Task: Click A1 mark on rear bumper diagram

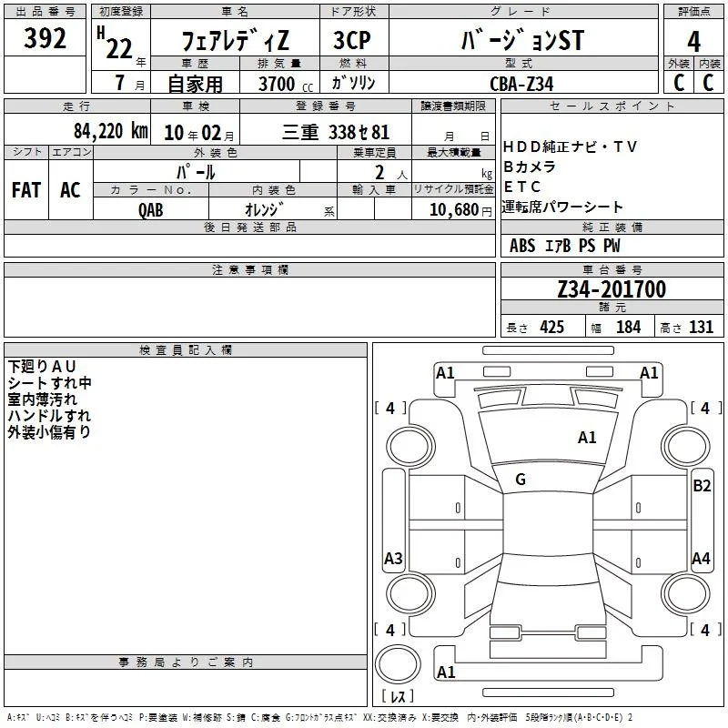Action: pos(446,672)
